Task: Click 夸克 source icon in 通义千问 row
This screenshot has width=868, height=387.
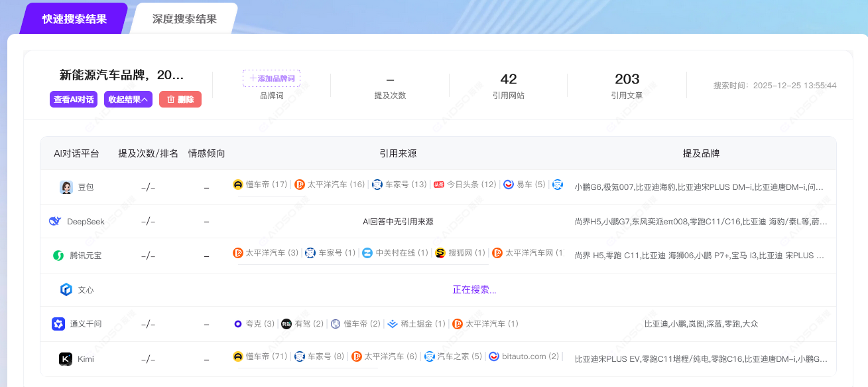Action: click(238, 324)
